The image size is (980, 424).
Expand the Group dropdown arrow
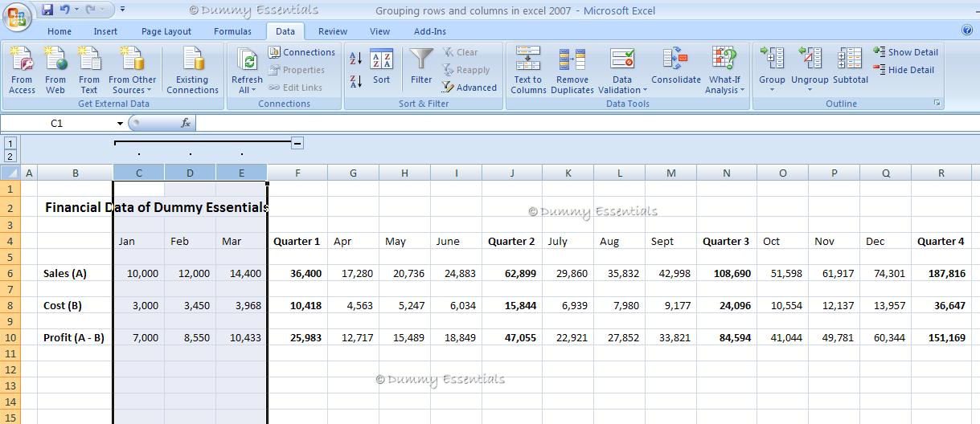(x=772, y=90)
